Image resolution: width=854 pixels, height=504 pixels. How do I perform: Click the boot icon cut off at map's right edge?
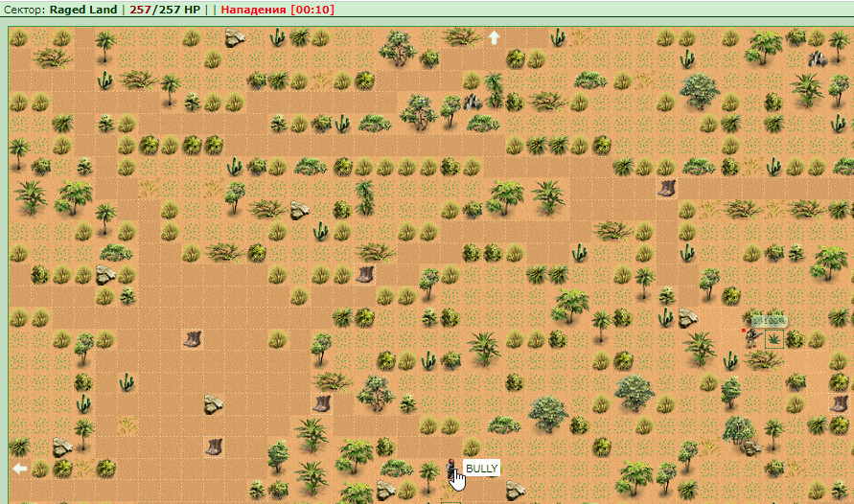(839, 402)
